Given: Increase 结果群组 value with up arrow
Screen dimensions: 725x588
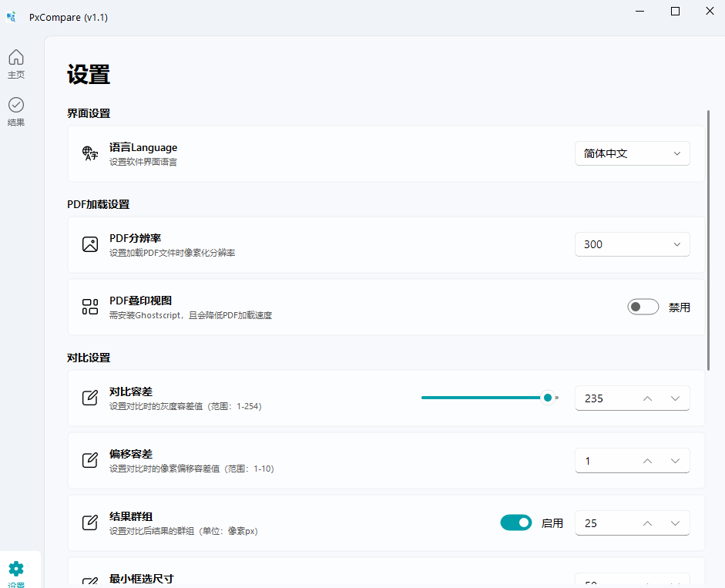Looking at the screenshot, I should coord(647,523).
